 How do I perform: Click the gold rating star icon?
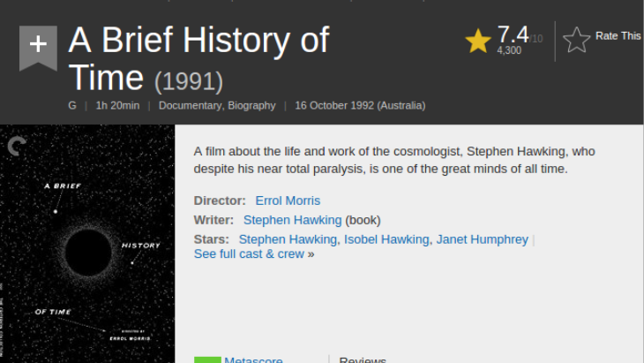coord(478,41)
